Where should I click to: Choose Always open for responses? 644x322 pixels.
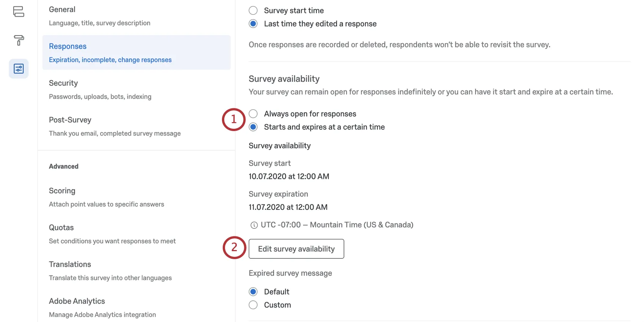[x=253, y=114]
